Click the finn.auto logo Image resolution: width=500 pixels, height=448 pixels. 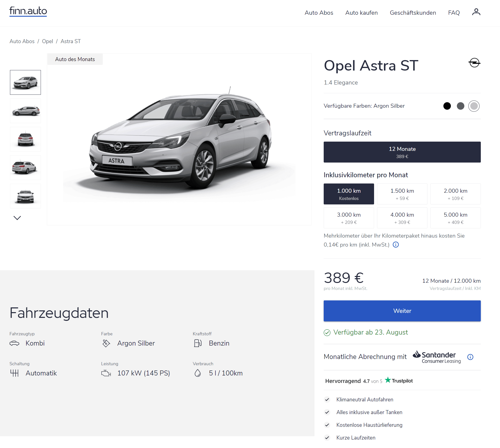click(28, 11)
